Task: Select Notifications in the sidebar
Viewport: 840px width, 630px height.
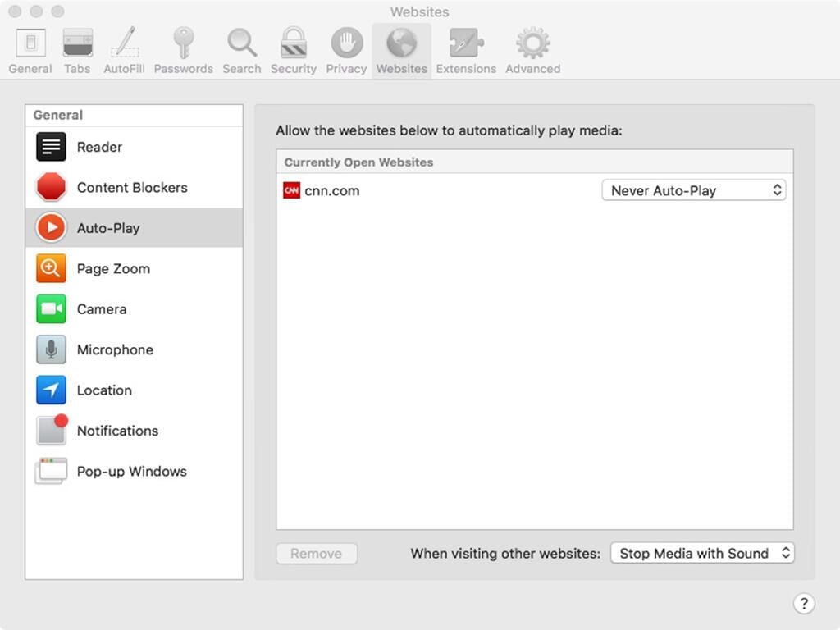Action: point(134,431)
